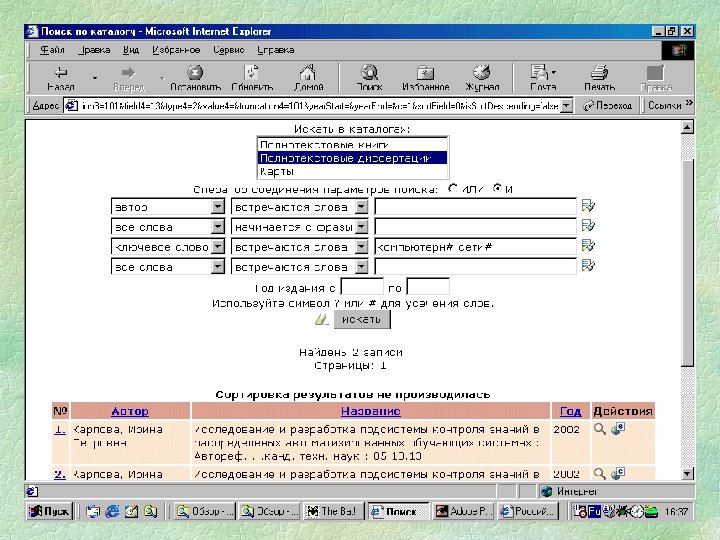Click dictionary icon beside last search row
This screenshot has width=720, height=540.
[x=588, y=265]
